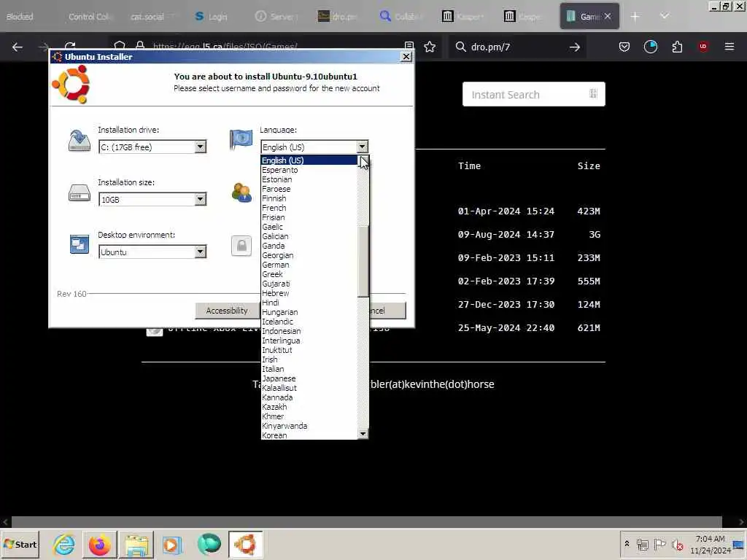Viewport: 747px width, 560px height.
Task: Click the Cancel button in installer
Action: coord(387,311)
